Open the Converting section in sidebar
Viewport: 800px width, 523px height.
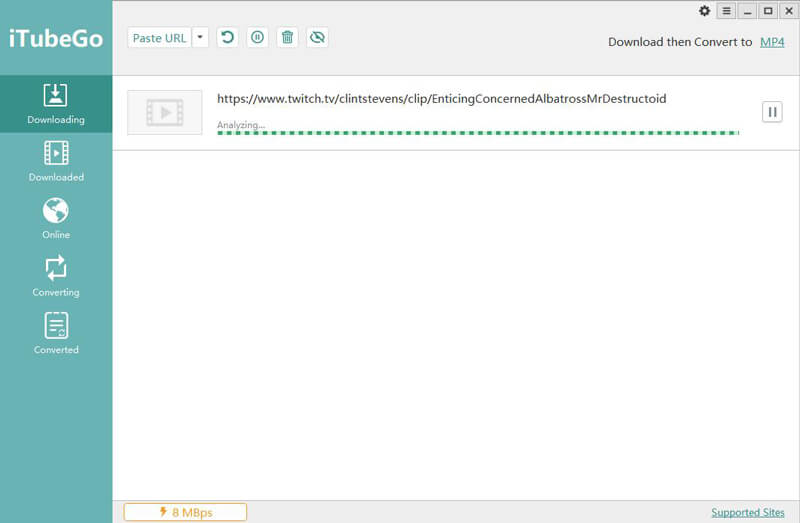(x=56, y=276)
